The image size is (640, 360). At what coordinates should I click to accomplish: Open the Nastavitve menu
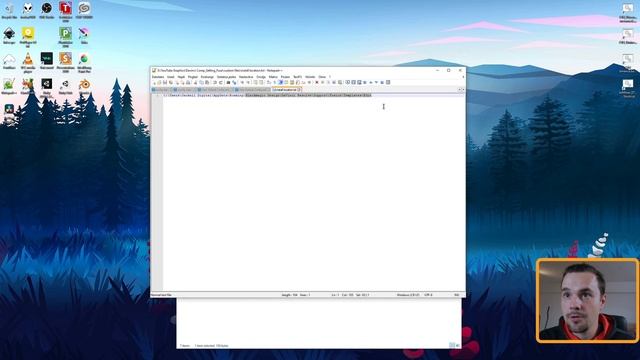pyautogui.click(x=246, y=77)
